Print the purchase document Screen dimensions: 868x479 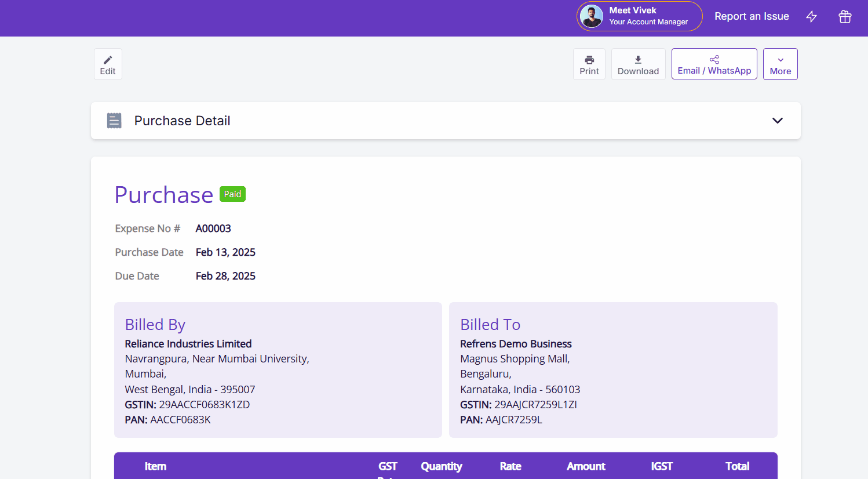(589, 64)
